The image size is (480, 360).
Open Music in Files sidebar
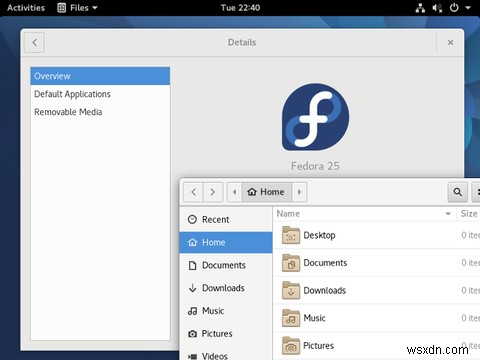pos(226,311)
